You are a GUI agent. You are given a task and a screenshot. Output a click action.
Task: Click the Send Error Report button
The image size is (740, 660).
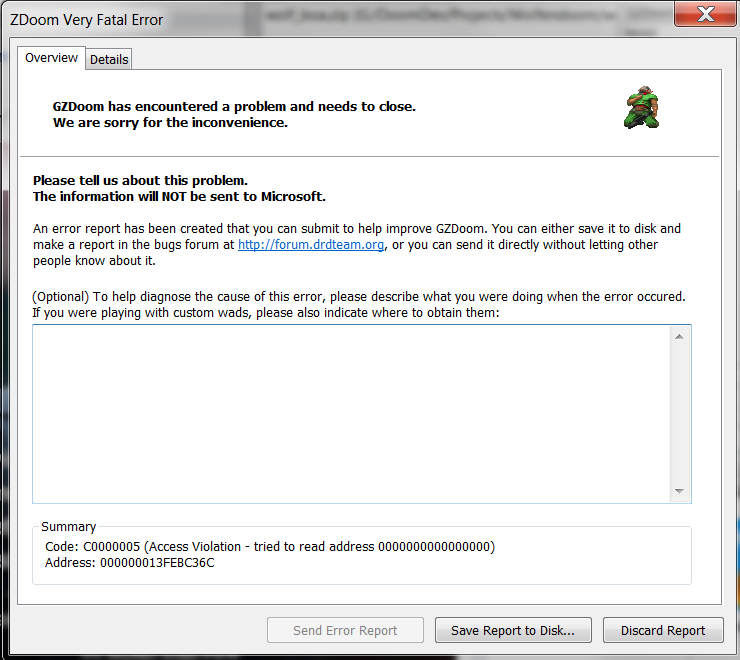345,630
